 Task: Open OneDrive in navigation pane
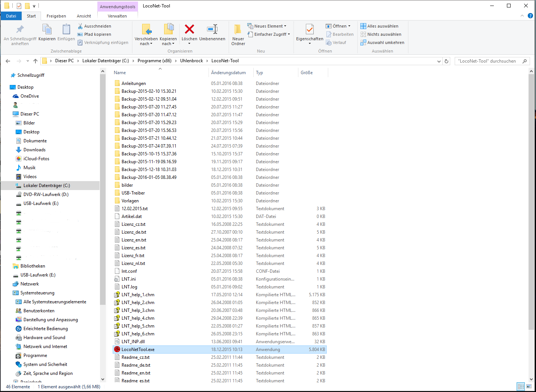click(29, 96)
